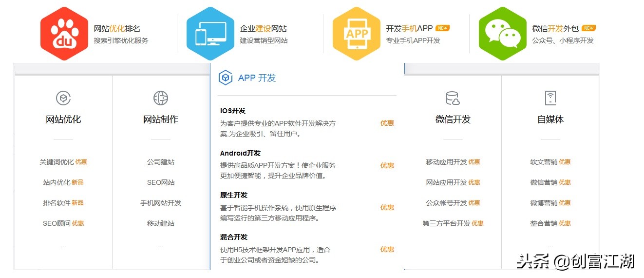Open 移动建站 link
This screenshot has width=644, height=278.
[x=161, y=223]
